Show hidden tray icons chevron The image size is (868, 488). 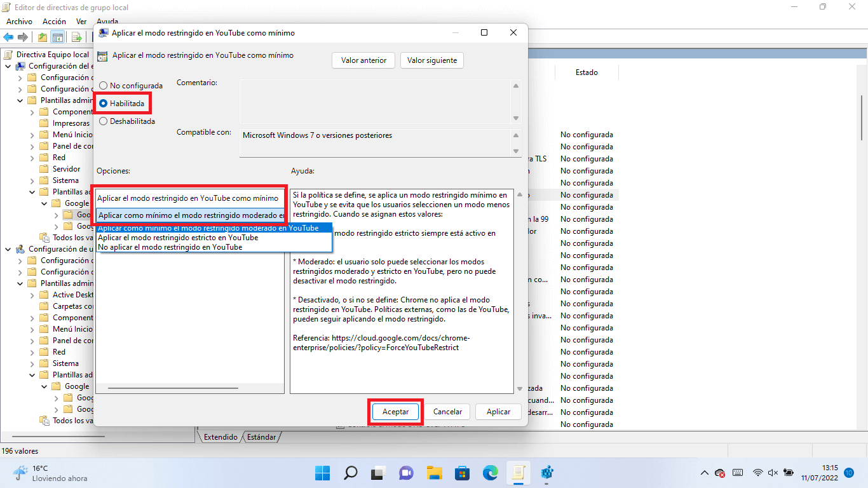(704, 473)
